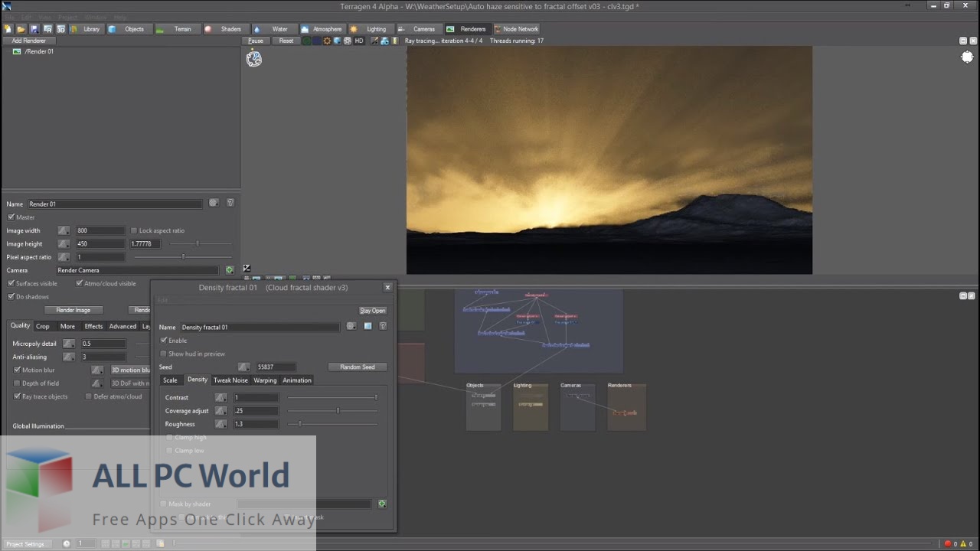Screen dimensions: 980x551
Task: Click the HD button in render toolbar
Action: pos(358,41)
